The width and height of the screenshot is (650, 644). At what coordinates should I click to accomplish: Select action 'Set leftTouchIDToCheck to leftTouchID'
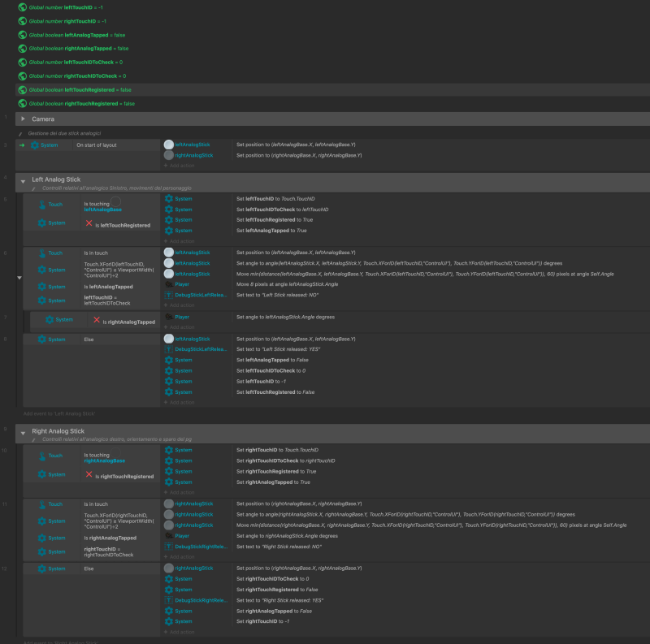(282, 210)
